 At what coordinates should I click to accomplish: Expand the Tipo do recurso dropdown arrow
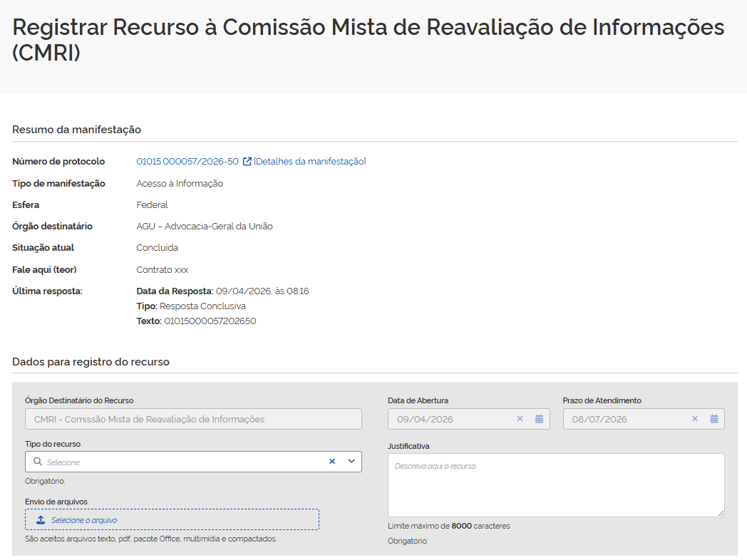[351, 462]
